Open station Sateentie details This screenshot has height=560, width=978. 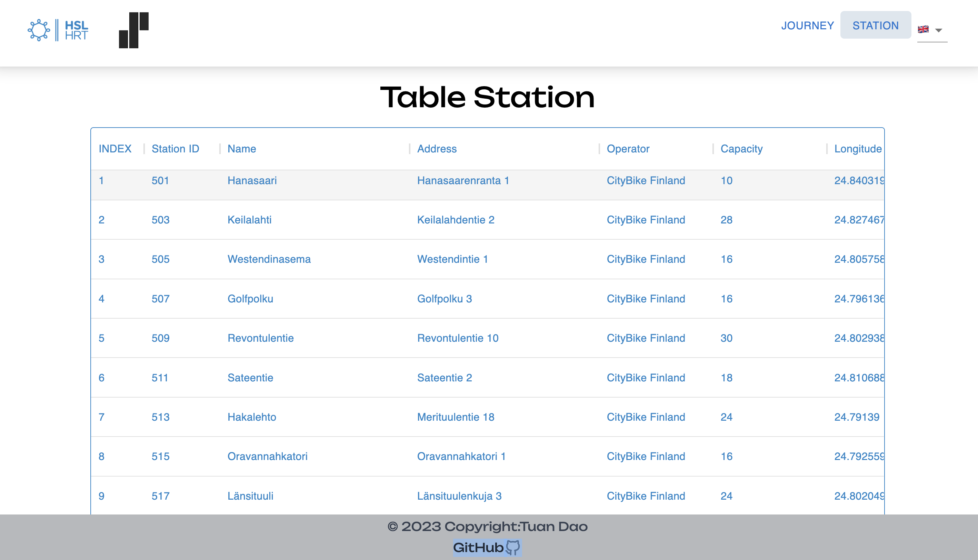coord(250,378)
